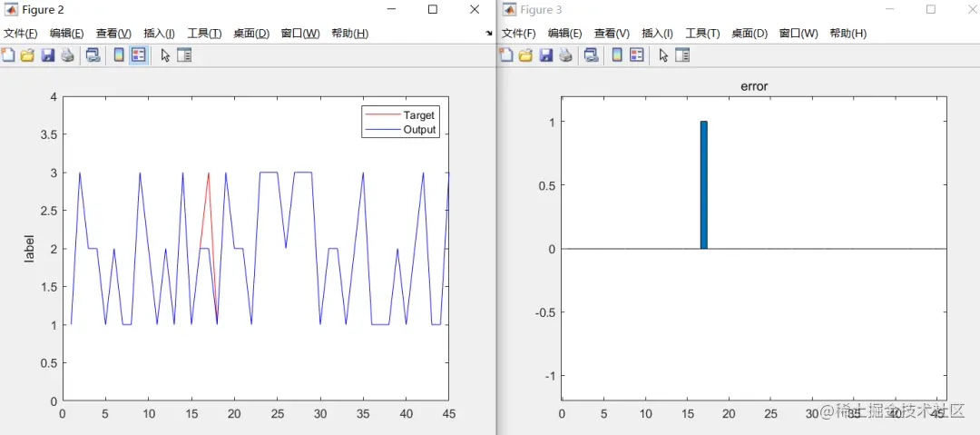
Task: Open 查看(V) menu in Figure 2
Action: click(113, 34)
